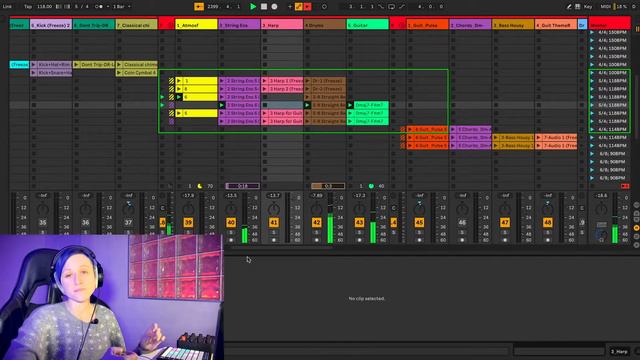Viewport: 640px width, 360px height.
Task: Click the 4 Drums volume fader
Action: coord(330,218)
